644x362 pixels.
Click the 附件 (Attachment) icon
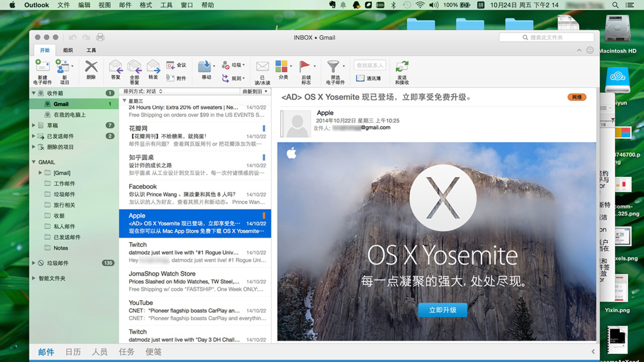coord(177,78)
